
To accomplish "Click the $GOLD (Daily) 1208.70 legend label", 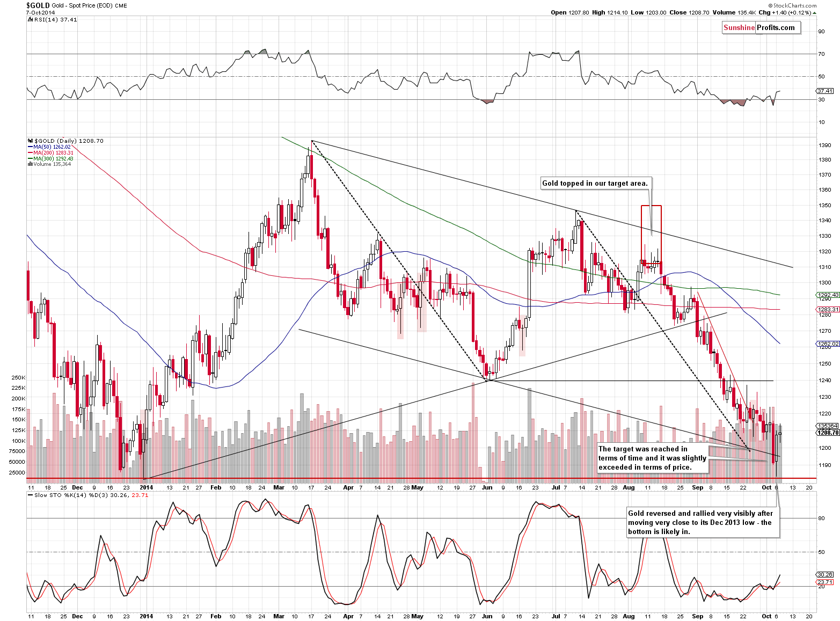I will click(x=65, y=141).
